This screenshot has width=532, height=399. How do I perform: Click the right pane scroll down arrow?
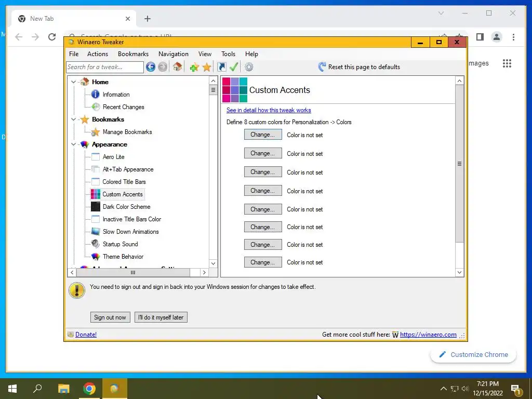pos(459,272)
